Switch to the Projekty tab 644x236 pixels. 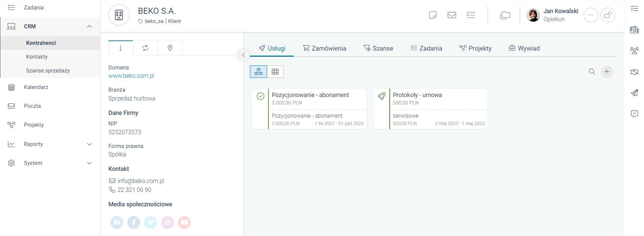[475, 48]
